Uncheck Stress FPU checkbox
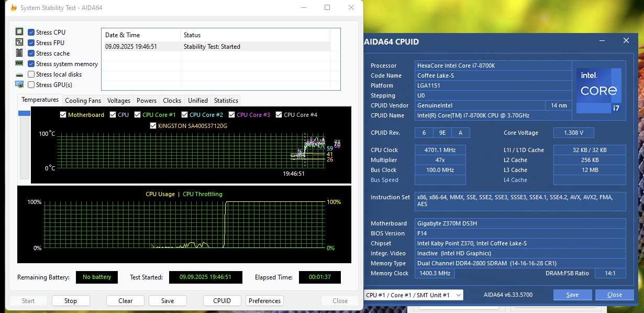The height and width of the screenshot is (313, 644). 31,43
